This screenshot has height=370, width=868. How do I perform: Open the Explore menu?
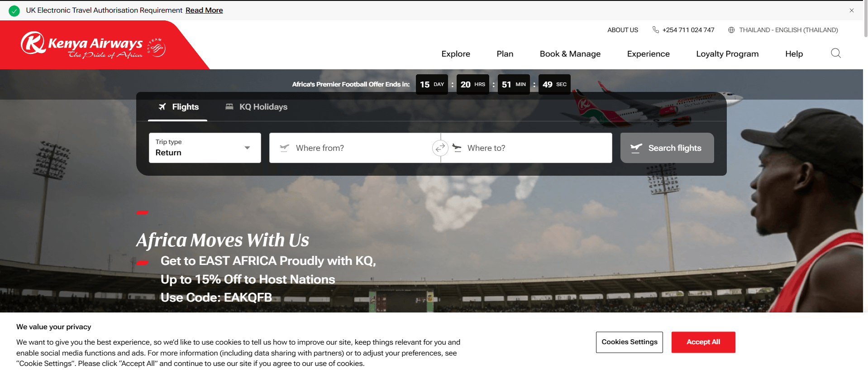tap(456, 54)
